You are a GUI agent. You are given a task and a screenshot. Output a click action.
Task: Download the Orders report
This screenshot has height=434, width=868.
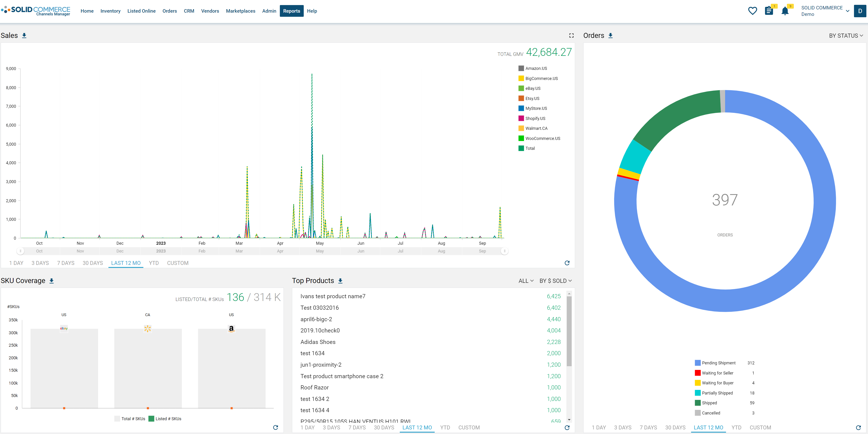610,35
